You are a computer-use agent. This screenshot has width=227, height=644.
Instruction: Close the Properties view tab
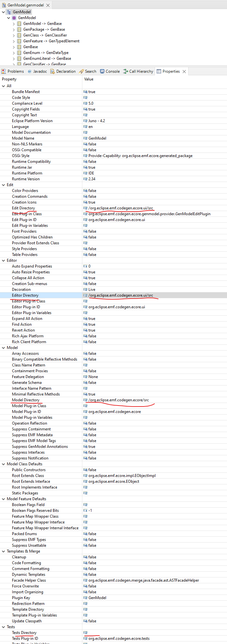tap(184, 71)
